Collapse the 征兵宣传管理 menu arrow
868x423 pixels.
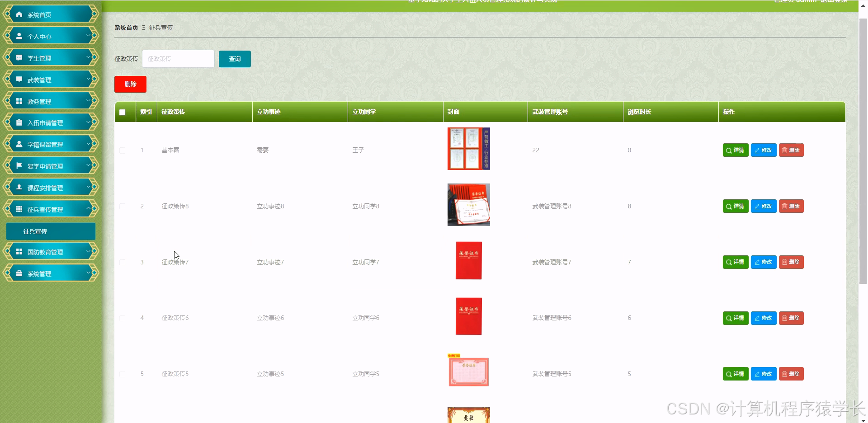tap(89, 208)
